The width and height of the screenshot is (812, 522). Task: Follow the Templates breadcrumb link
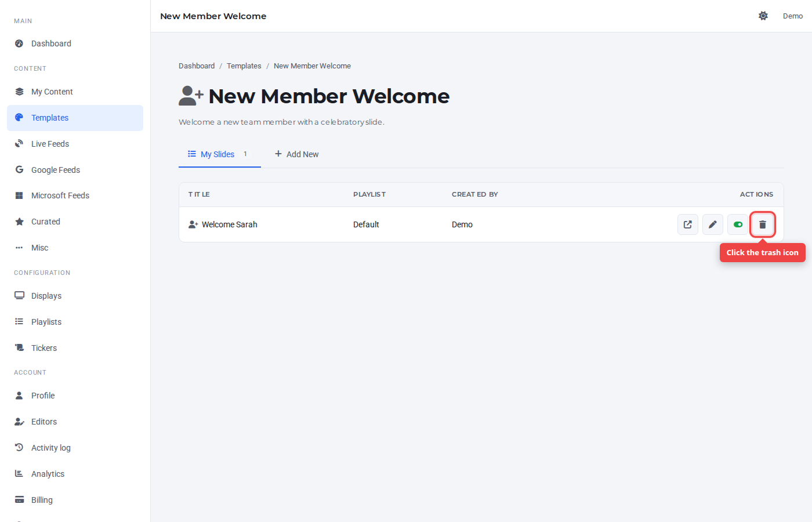tap(244, 66)
